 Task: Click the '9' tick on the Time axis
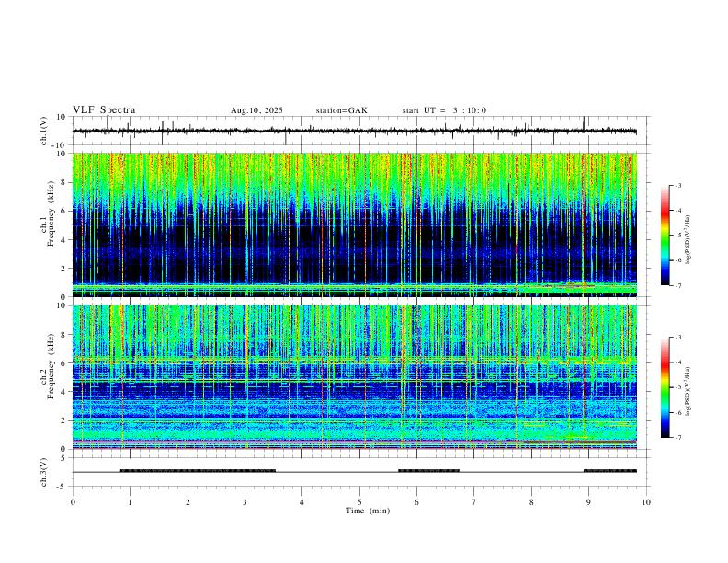click(588, 502)
